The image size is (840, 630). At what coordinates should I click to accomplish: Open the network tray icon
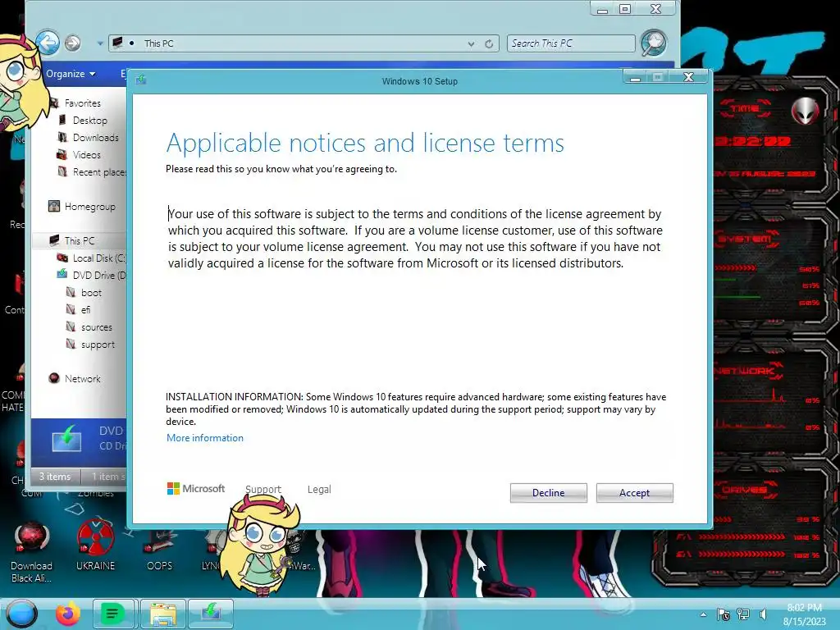click(x=743, y=614)
